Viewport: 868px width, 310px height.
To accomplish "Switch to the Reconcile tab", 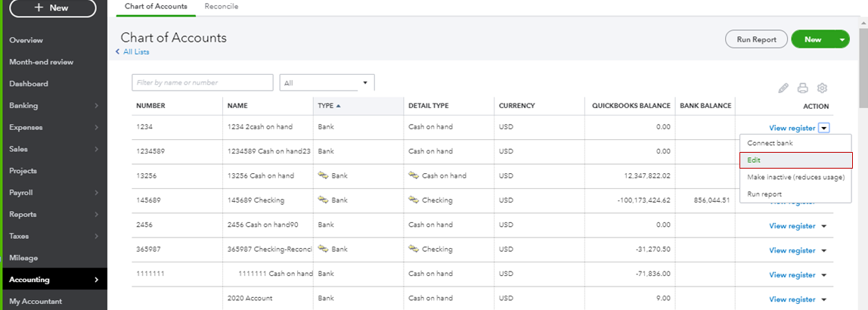I will pyautogui.click(x=222, y=7).
